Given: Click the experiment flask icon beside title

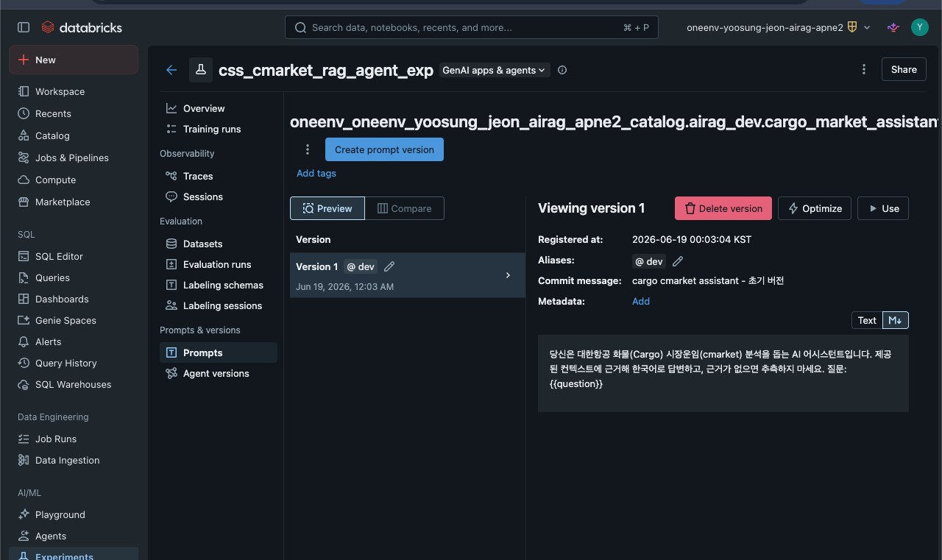Looking at the screenshot, I should [201, 70].
